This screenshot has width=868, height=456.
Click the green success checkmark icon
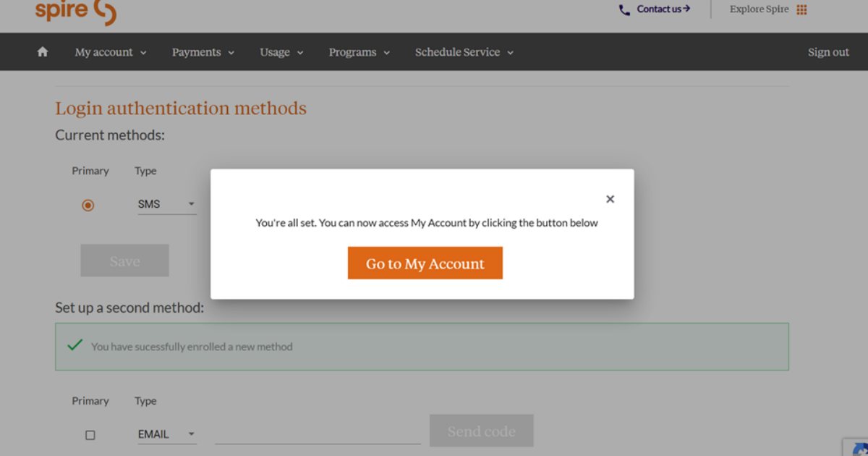point(75,346)
